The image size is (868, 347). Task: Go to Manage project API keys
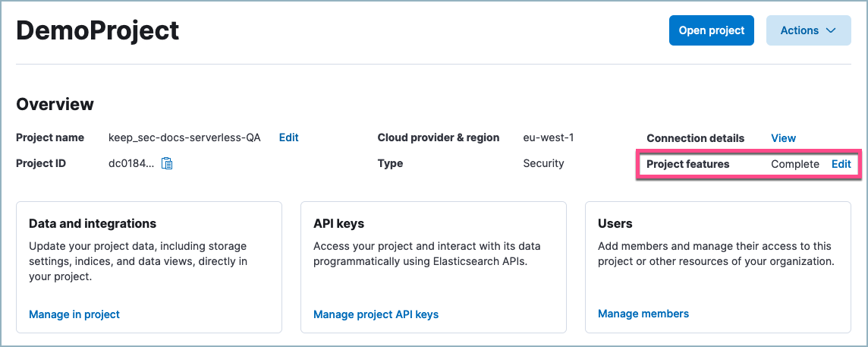tap(376, 314)
